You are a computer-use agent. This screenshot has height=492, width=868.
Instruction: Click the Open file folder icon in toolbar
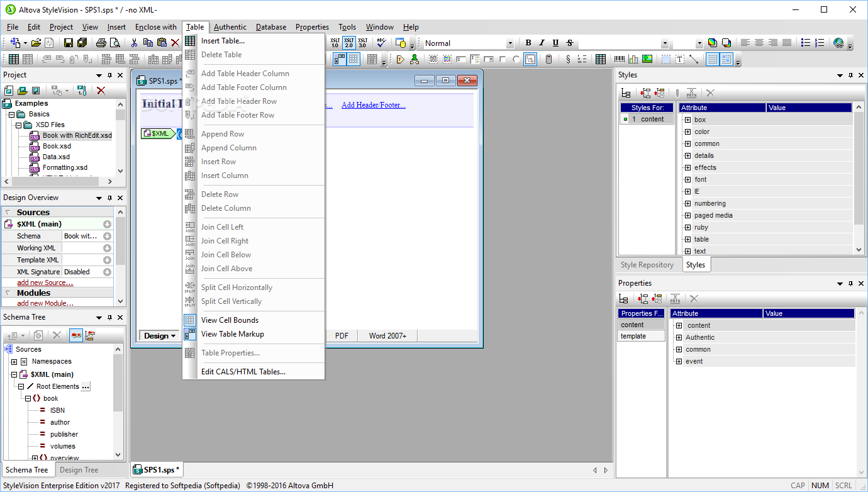36,43
